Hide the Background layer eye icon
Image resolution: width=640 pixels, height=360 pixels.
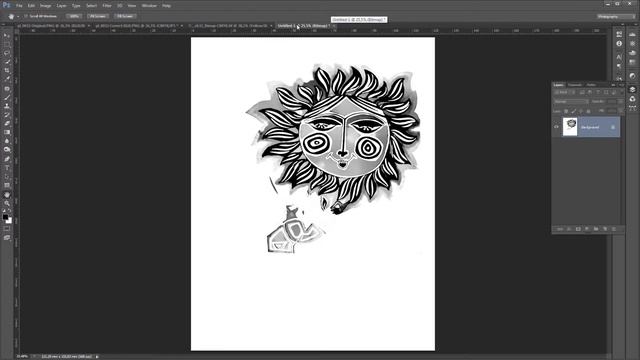pos(556,127)
